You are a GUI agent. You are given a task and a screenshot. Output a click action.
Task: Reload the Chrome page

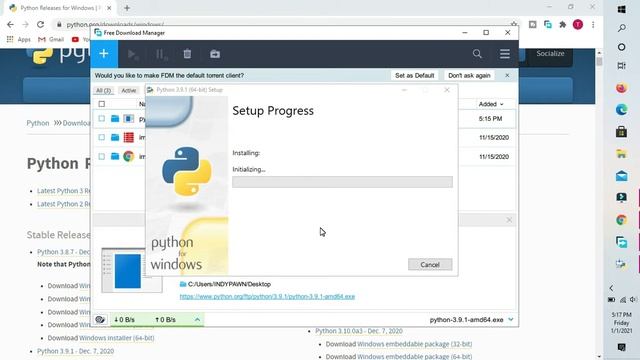pos(40,24)
